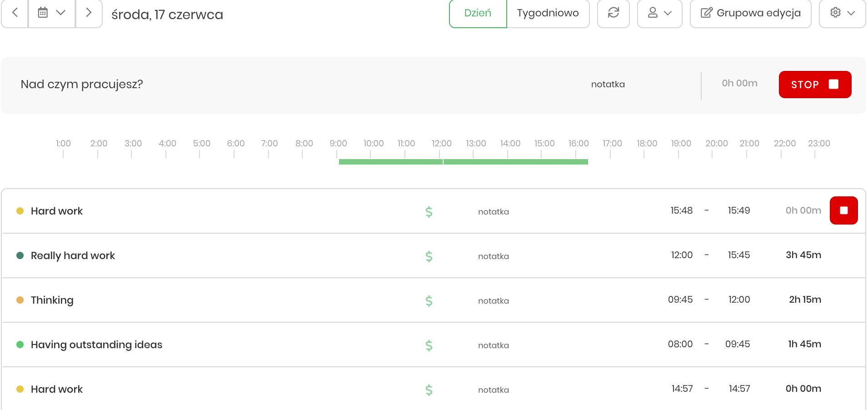
Task: Go to next day arrow
Action: (89, 13)
